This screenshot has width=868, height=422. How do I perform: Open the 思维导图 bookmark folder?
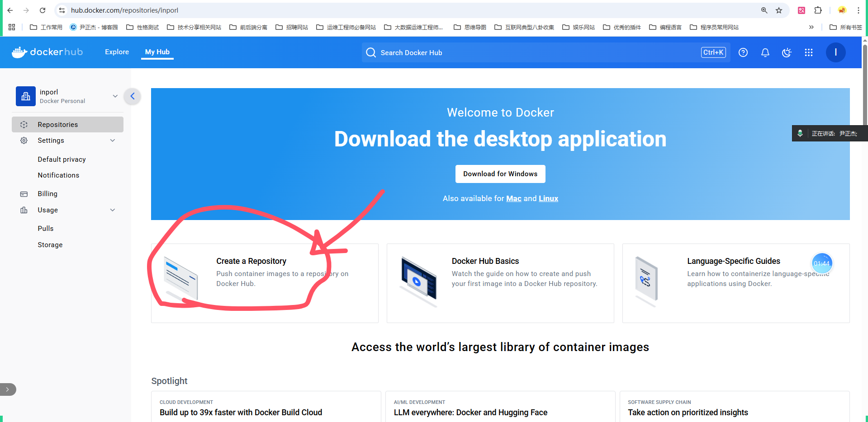[x=470, y=27]
